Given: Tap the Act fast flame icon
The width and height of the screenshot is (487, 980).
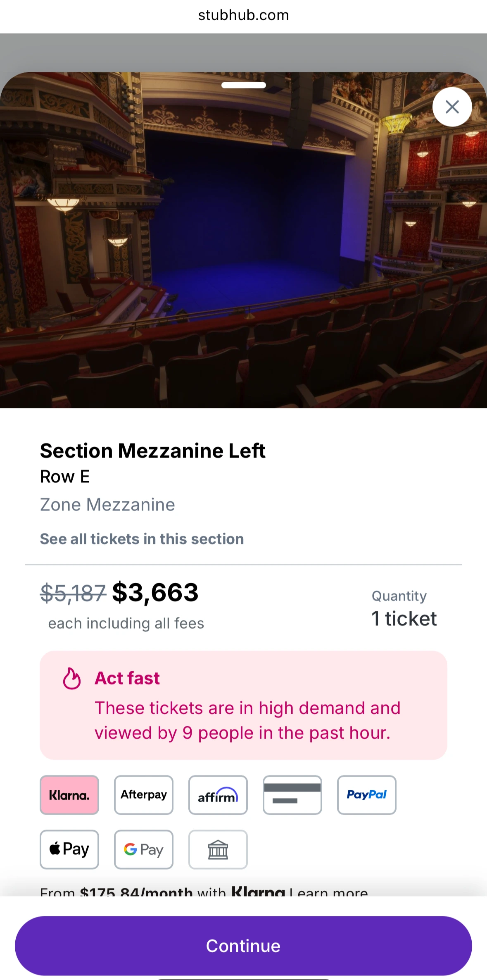Looking at the screenshot, I should [x=71, y=678].
